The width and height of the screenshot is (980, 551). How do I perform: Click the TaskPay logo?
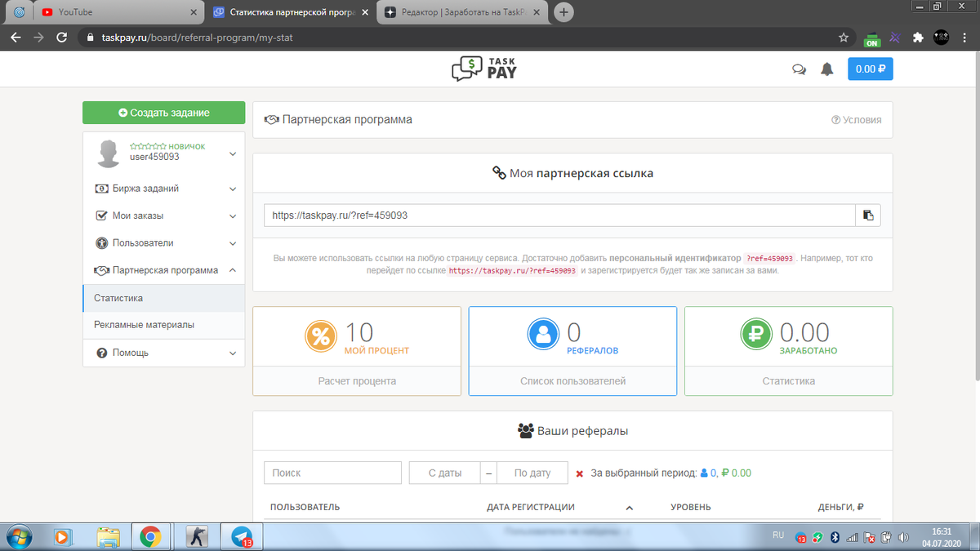click(483, 69)
